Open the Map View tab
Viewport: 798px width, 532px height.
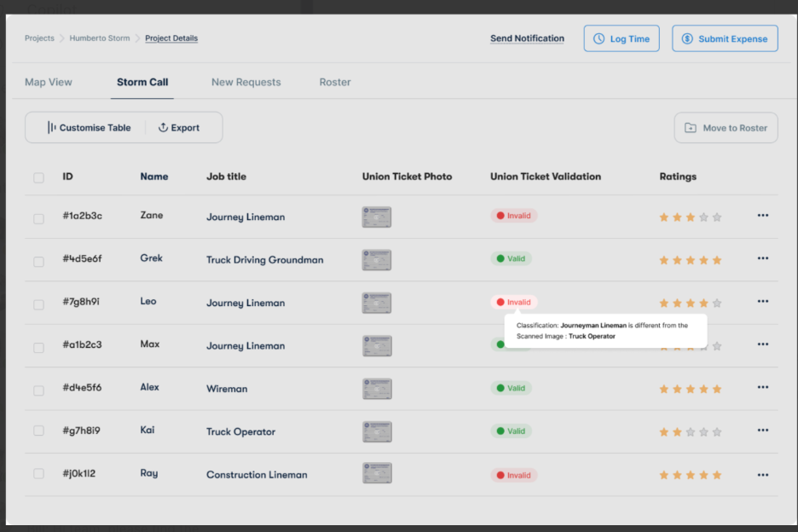48,82
